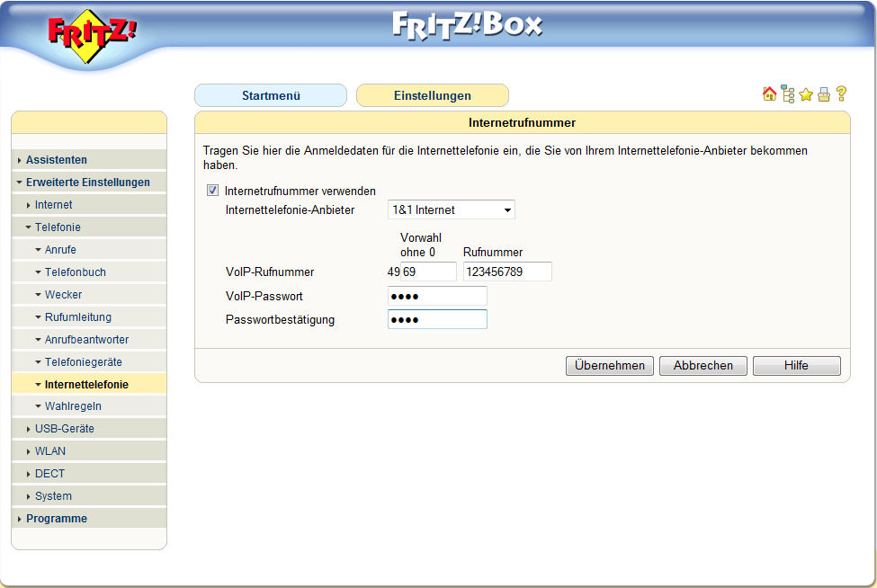
Task: Click the FRITZ! logo
Action: pyautogui.click(x=93, y=35)
